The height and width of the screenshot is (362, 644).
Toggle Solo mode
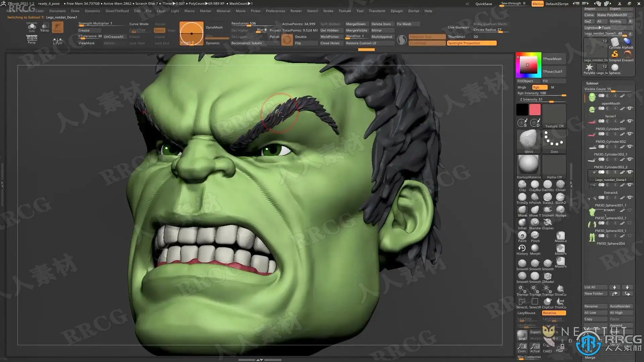32,27
